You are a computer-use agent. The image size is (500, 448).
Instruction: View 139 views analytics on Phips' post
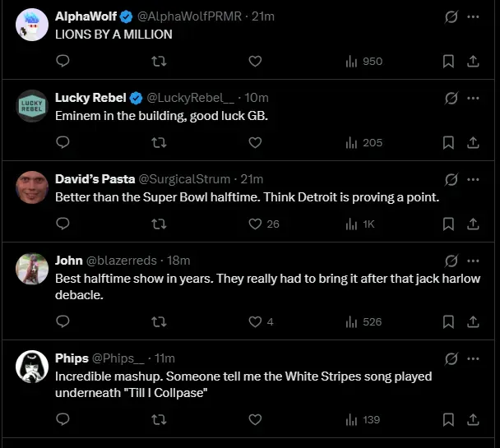pyautogui.click(x=363, y=419)
